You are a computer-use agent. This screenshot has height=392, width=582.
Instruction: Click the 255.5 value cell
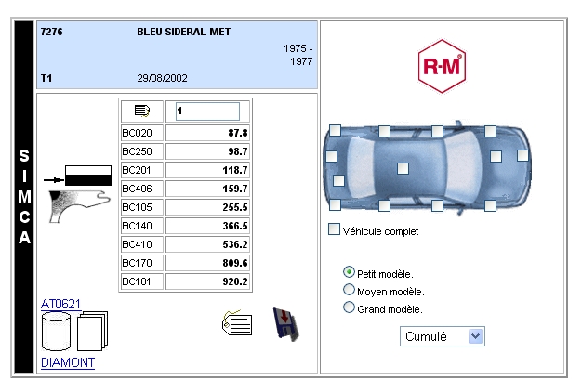pos(207,207)
